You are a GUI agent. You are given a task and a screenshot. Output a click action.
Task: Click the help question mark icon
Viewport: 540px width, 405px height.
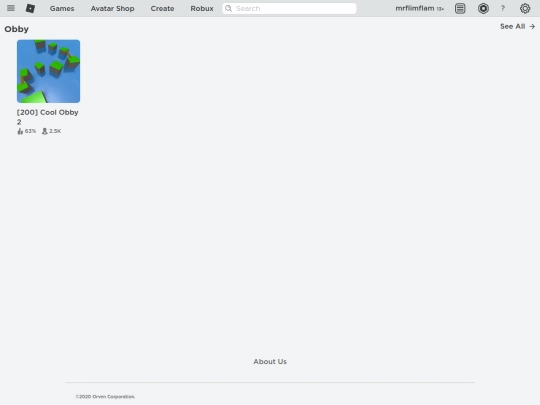503,8
